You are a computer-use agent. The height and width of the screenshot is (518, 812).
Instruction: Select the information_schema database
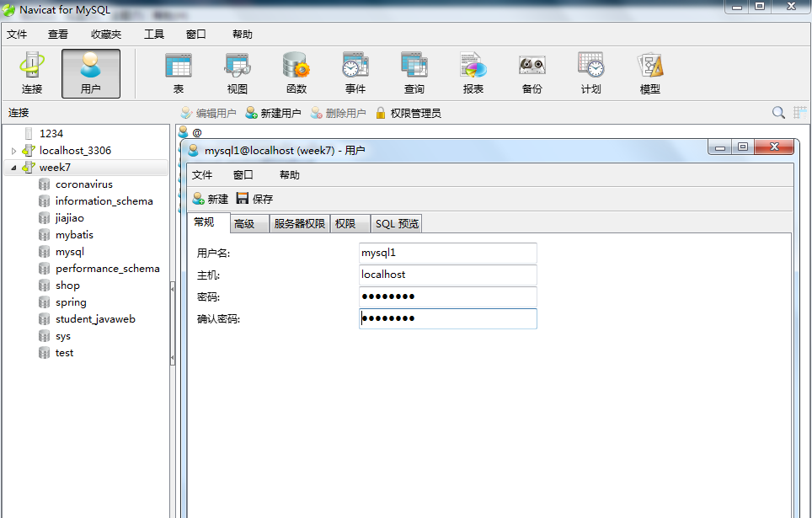click(x=104, y=201)
